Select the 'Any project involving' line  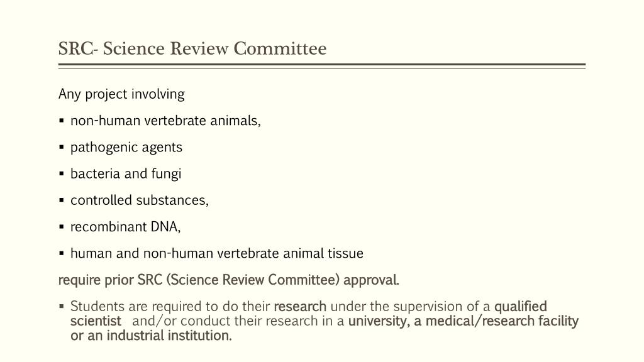click(121, 94)
